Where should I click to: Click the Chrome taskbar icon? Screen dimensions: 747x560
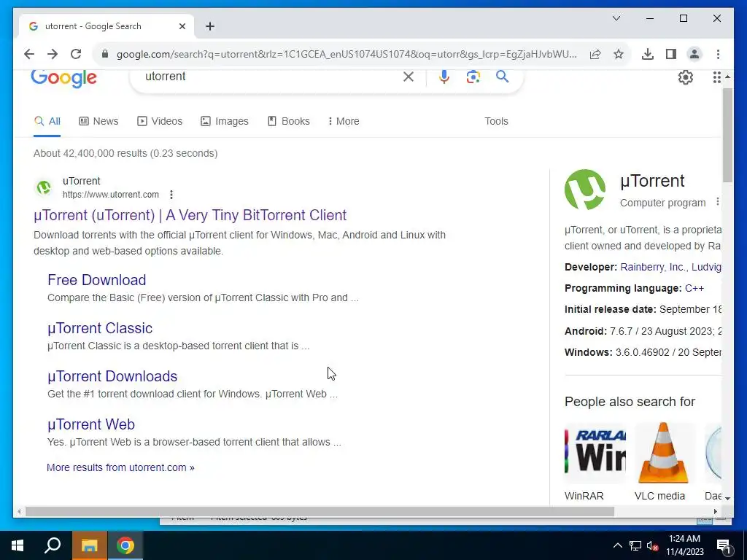pyautogui.click(x=125, y=545)
